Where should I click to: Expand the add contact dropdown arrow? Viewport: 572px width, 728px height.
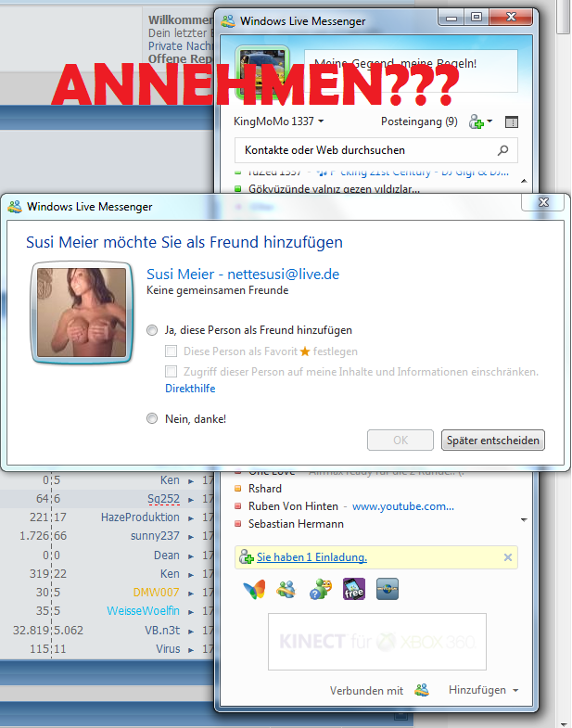coord(489,121)
